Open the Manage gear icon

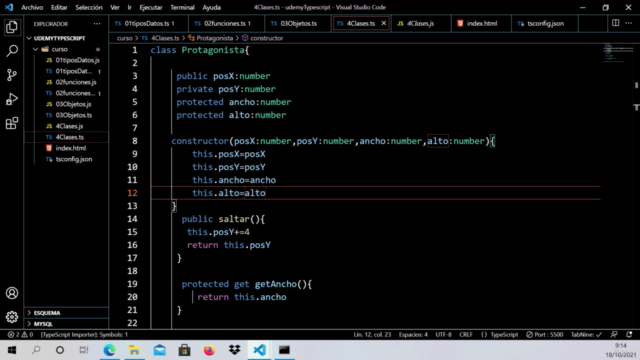[x=12, y=317]
